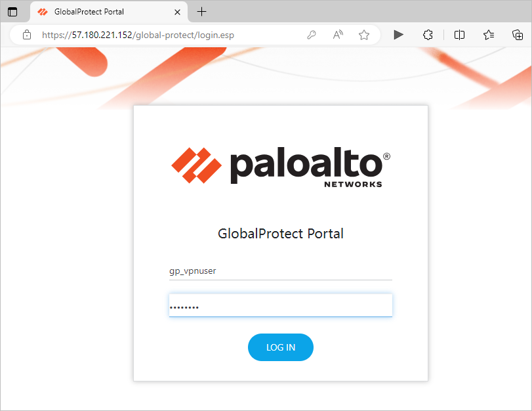Screen dimensions: 532x411
Task: View site information lock icon
Action: pyautogui.click(x=27, y=35)
